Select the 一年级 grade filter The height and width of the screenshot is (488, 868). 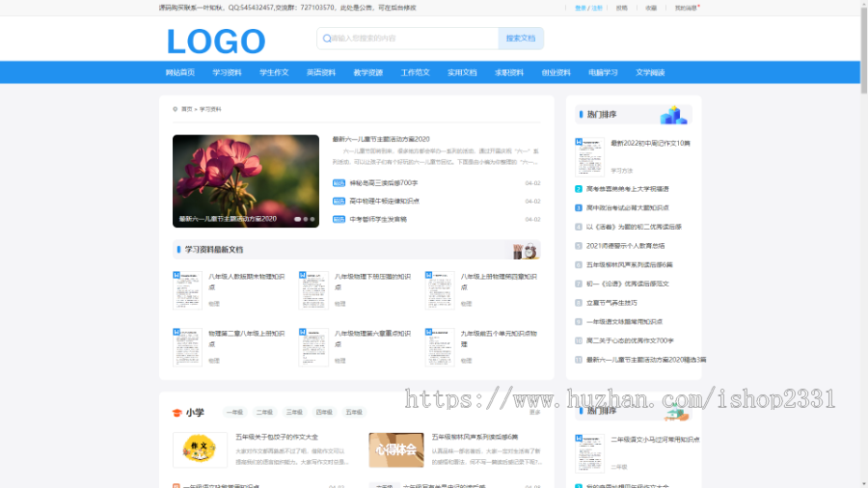234,413
